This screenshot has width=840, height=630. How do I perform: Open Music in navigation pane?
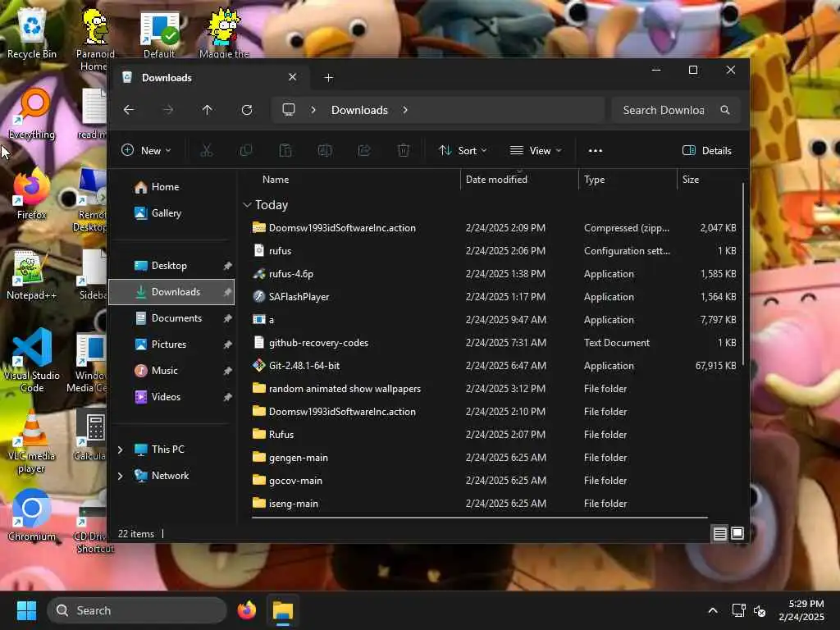click(171, 371)
